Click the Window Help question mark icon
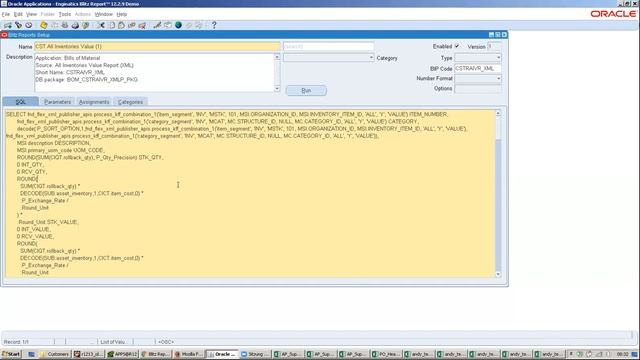This screenshot has height=360, width=640. pos(214,25)
